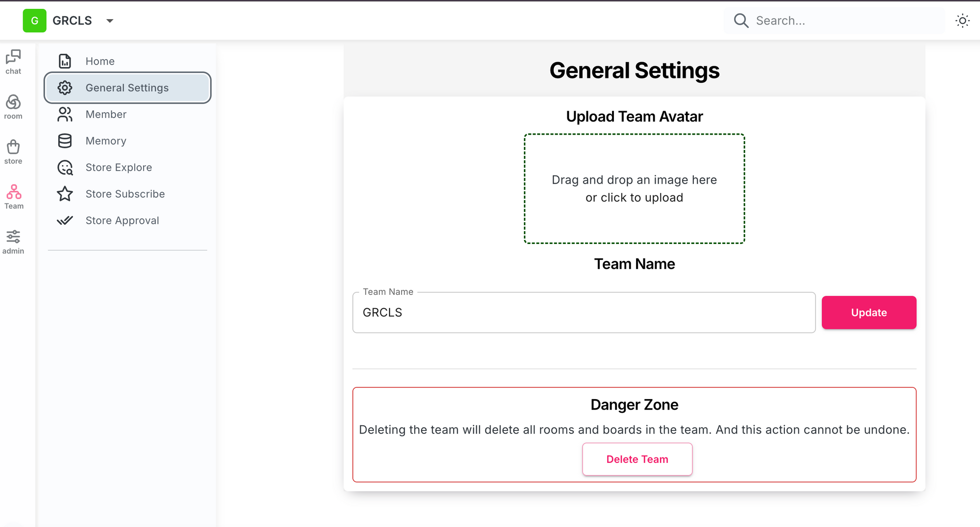Open the Memory menu item

pyautogui.click(x=127, y=141)
